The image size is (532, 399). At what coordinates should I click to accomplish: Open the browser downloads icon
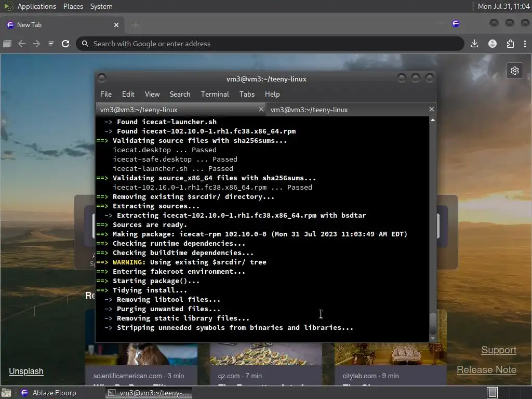click(x=475, y=44)
